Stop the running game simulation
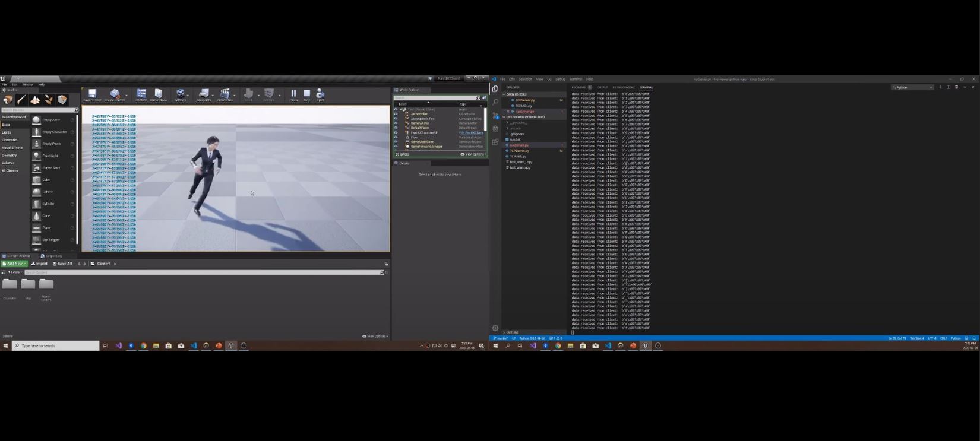The image size is (980, 441). pos(306,95)
